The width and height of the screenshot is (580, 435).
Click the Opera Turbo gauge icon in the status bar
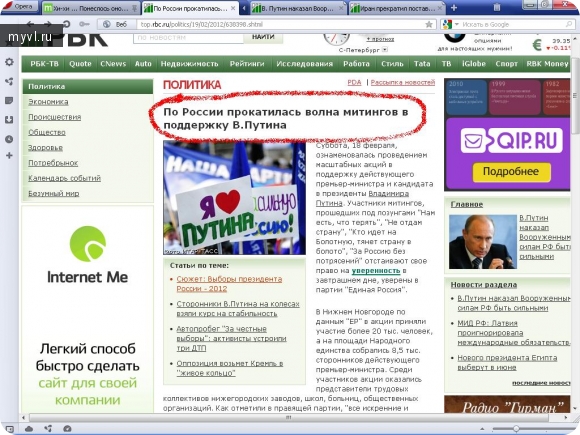(x=67, y=429)
